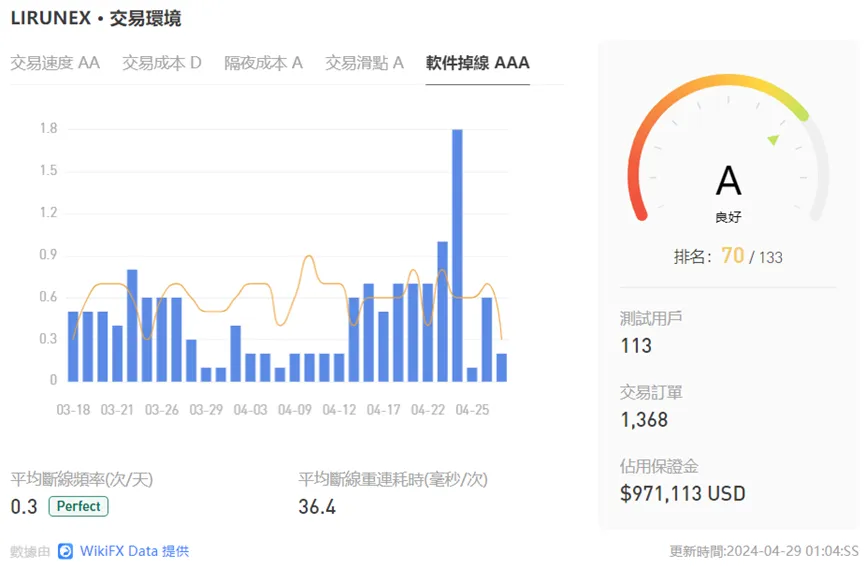
Task: Click the 交易訂單 value 1,368
Action: click(644, 420)
